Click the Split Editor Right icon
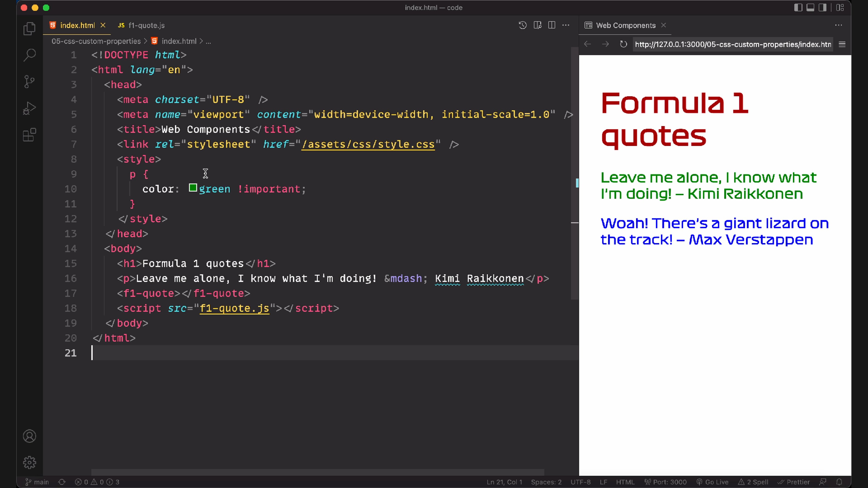 (552, 25)
